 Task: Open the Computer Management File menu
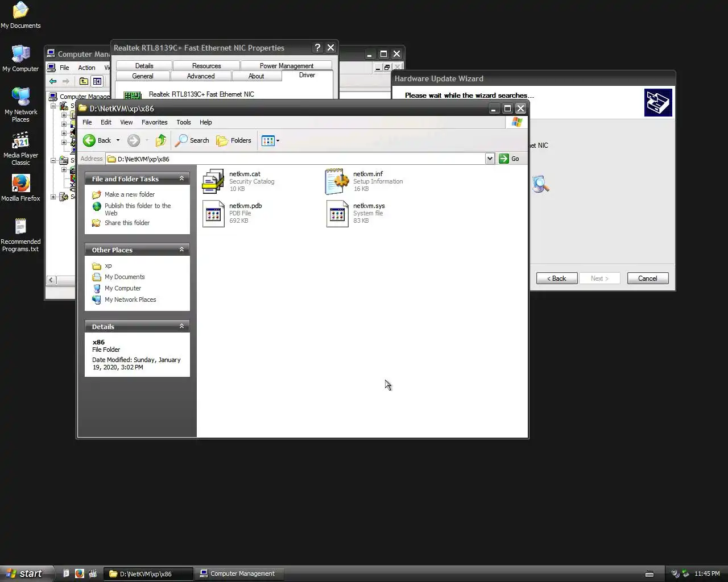64,68
